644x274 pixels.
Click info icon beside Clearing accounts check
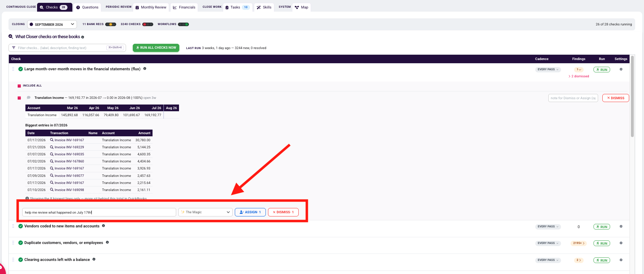94,259
